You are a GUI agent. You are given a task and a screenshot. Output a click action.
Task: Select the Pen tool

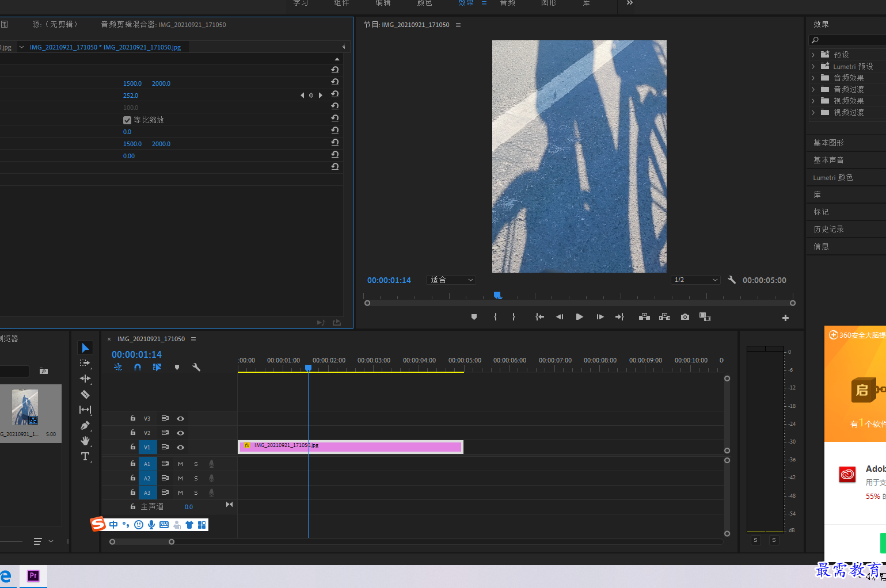(85, 426)
